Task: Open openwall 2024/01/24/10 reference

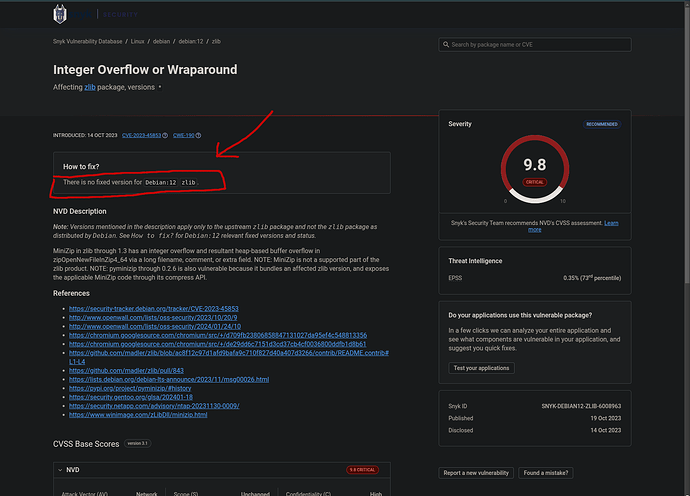Action: pyautogui.click(x=155, y=326)
